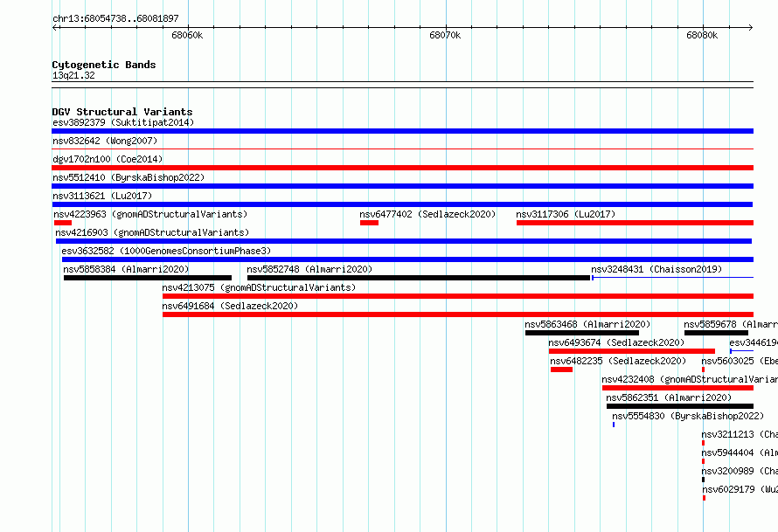The width and height of the screenshot is (778, 532).
Task: Select the thin blue nsv3248431 line
Action: click(672, 278)
